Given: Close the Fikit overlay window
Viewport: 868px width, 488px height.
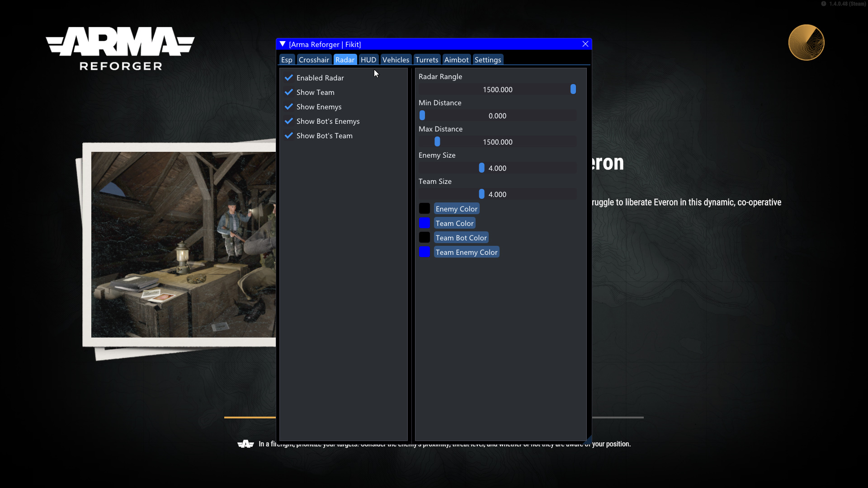Looking at the screenshot, I should tap(585, 44).
